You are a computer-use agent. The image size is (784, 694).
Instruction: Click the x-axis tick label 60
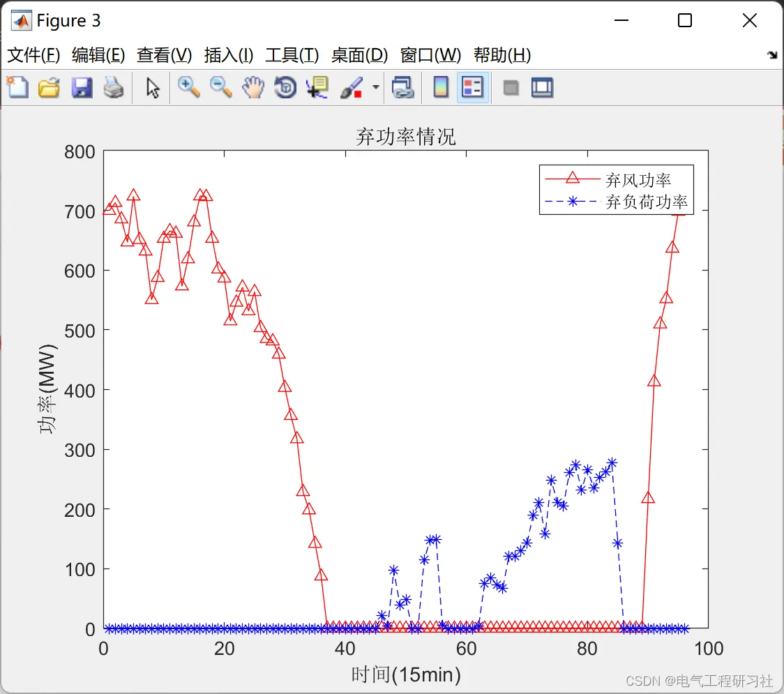coord(466,649)
